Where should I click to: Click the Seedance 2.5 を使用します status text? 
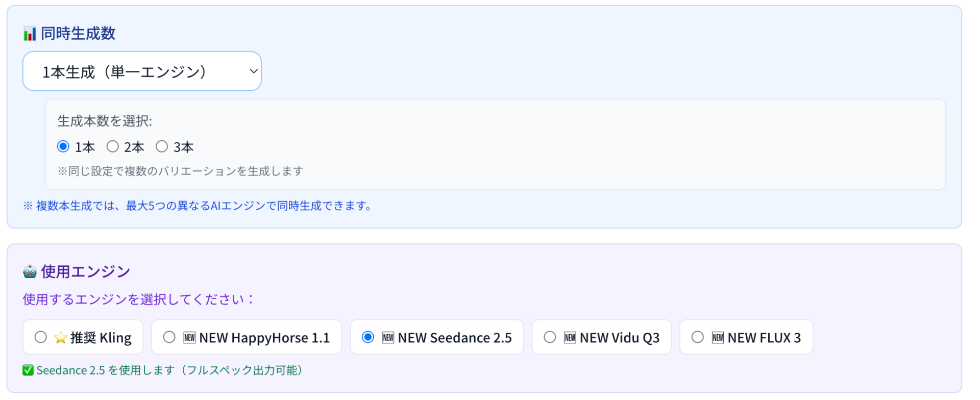(x=169, y=370)
